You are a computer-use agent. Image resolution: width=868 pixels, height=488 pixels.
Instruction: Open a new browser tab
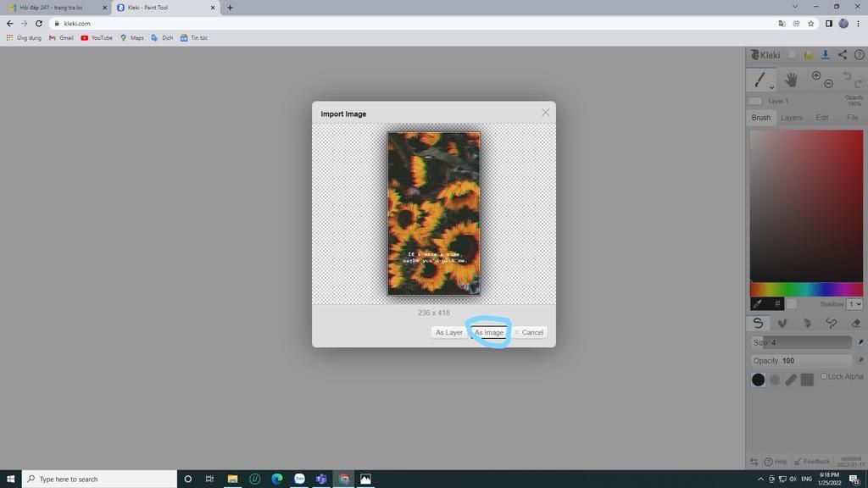pyautogui.click(x=230, y=8)
